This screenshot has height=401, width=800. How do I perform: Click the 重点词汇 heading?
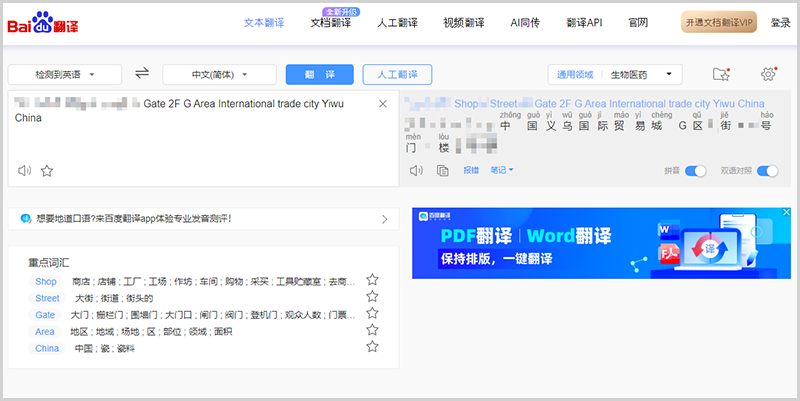[x=48, y=263]
